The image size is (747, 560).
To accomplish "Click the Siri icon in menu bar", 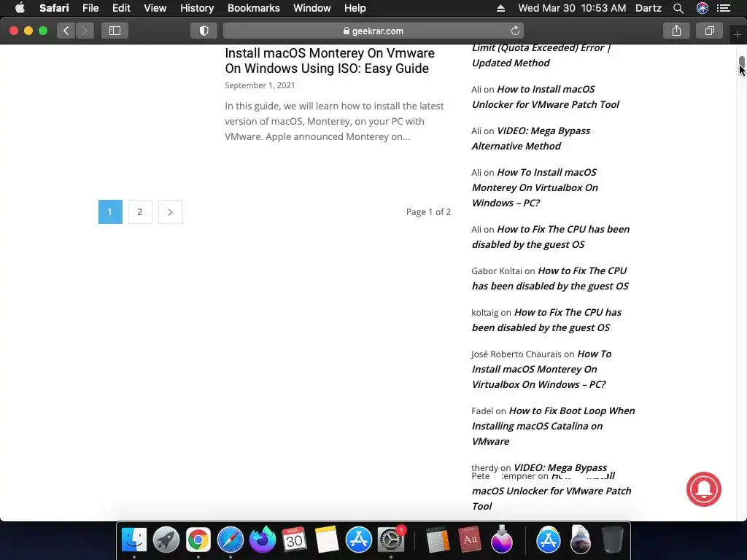I will click(703, 8).
